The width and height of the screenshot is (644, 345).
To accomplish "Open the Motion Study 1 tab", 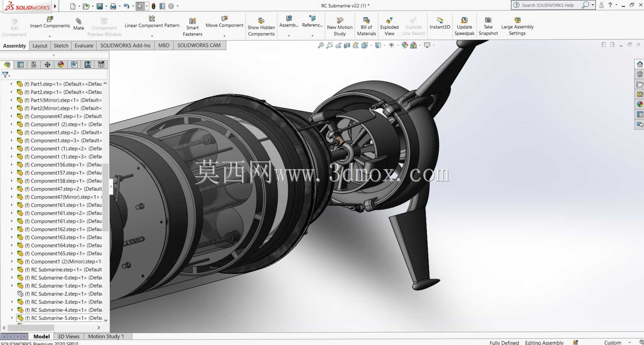I will tap(106, 336).
